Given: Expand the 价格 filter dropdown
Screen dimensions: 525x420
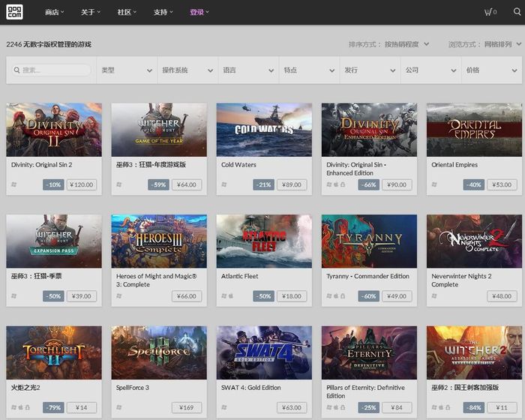Looking at the screenshot, I should [x=491, y=70].
